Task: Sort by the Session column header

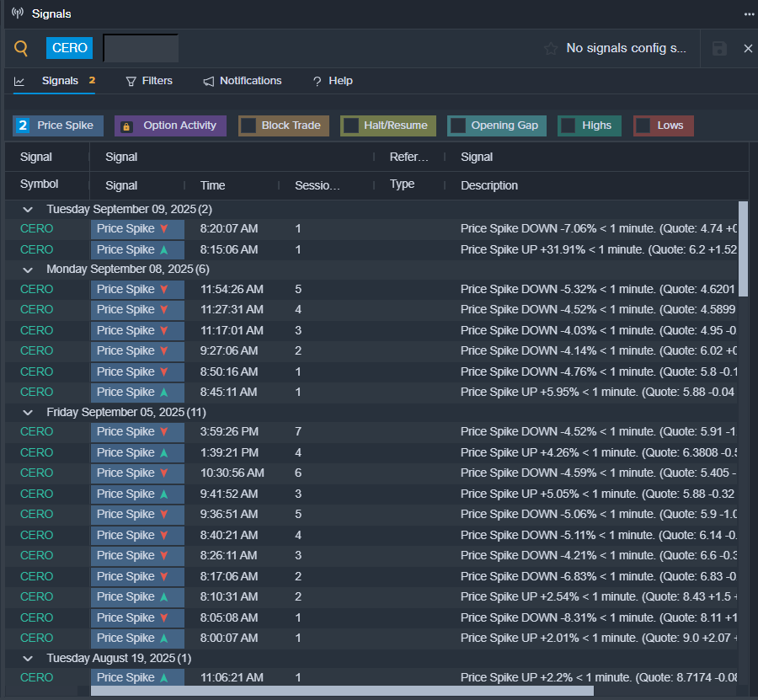Action: coord(318,185)
